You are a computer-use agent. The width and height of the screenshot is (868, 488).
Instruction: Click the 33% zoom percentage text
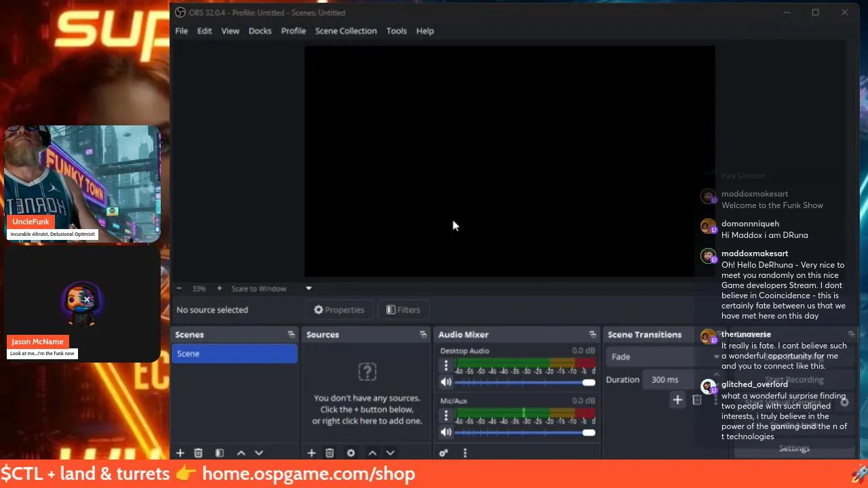click(x=199, y=288)
